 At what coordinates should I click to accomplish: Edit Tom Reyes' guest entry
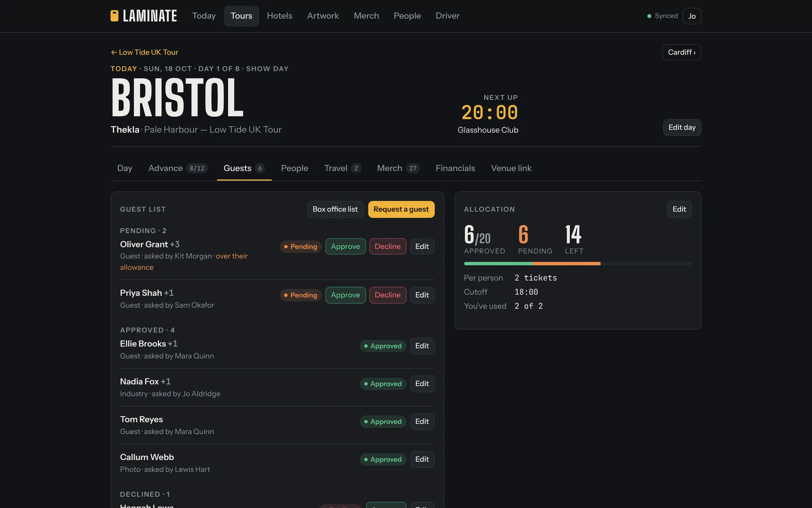click(422, 422)
